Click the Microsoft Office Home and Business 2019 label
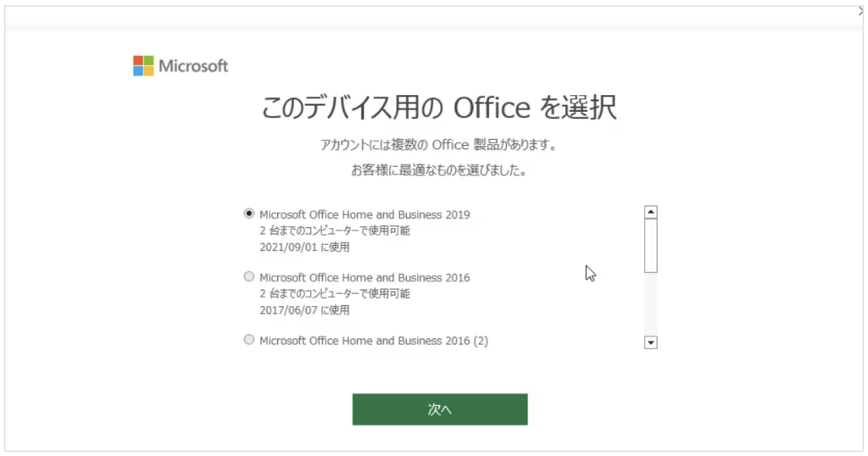 point(364,214)
